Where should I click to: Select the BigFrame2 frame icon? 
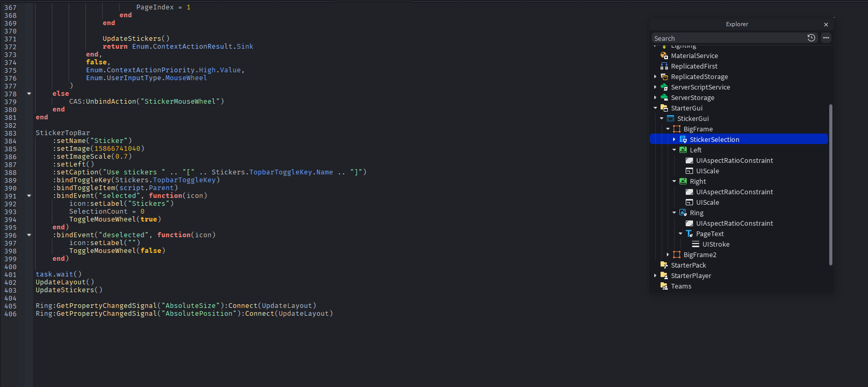click(x=677, y=255)
